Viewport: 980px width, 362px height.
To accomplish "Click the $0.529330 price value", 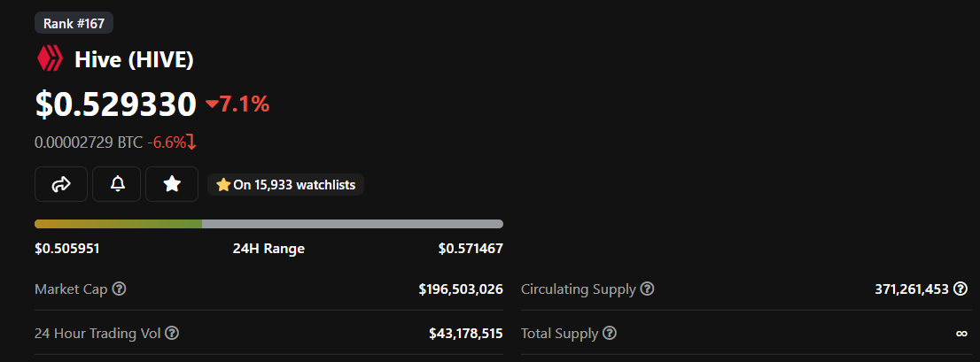I will [x=115, y=104].
